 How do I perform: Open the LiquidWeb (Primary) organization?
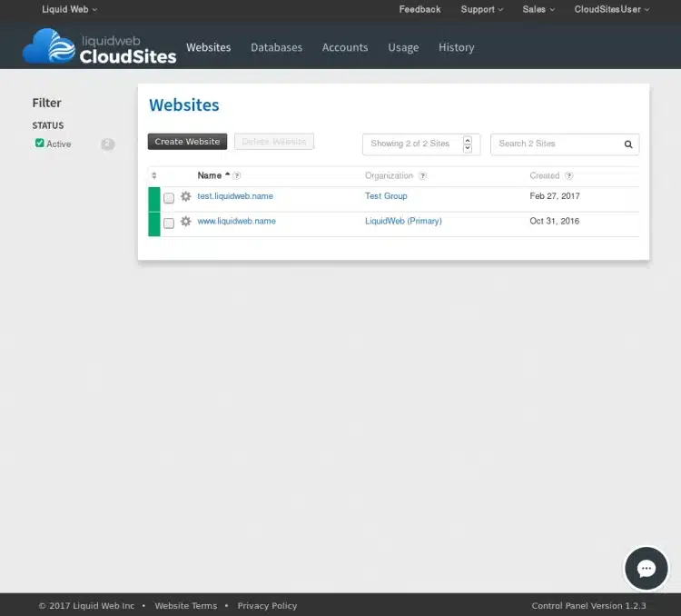click(403, 222)
